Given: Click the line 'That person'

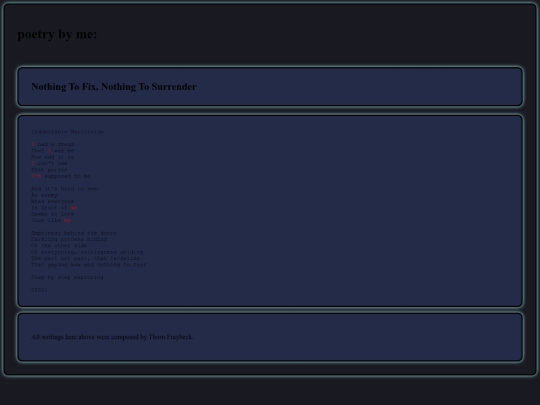Looking at the screenshot, I should (x=49, y=170).
